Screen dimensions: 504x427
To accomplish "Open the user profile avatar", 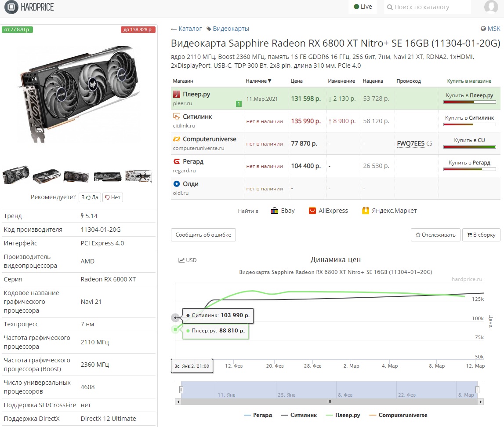I will click(491, 7).
